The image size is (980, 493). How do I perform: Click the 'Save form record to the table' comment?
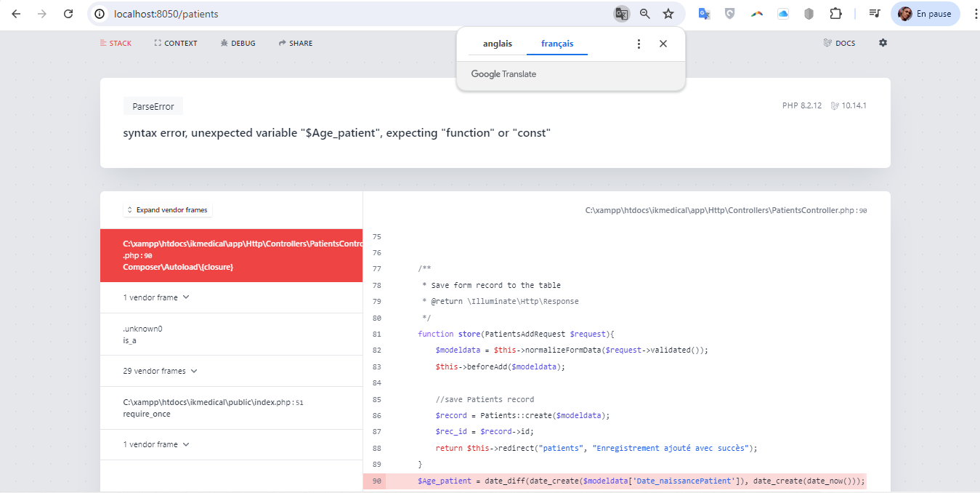tap(491, 285)
